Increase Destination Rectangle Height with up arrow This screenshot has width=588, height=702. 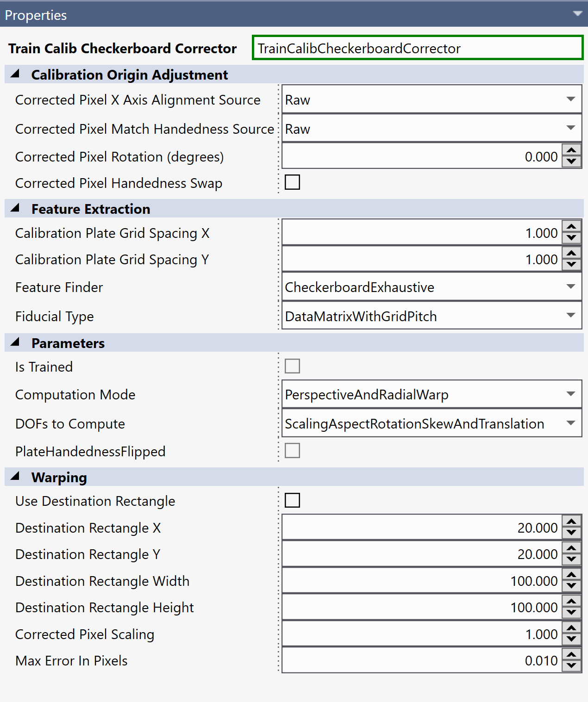point(572,602)
